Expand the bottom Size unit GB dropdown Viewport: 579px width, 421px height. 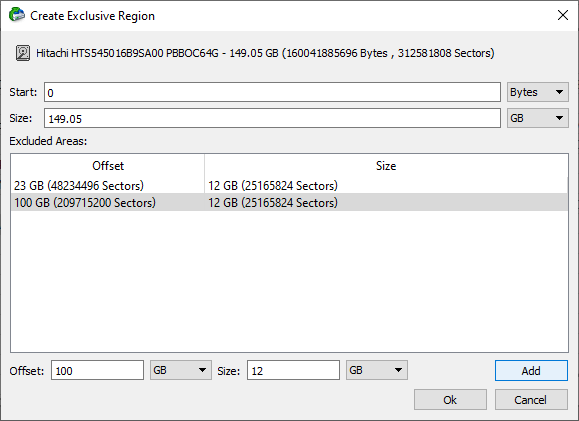coord(377,370)
